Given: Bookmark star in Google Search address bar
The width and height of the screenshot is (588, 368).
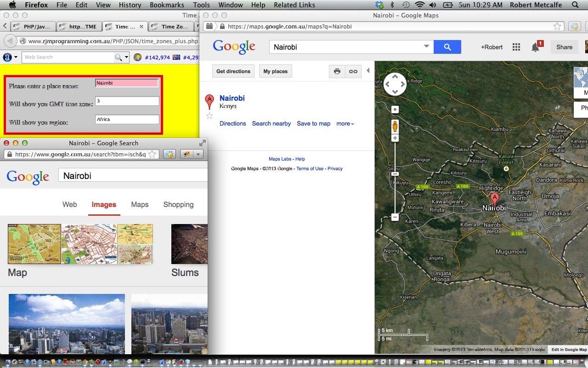Looking at the screenshot, I should [x=152, y=154].
